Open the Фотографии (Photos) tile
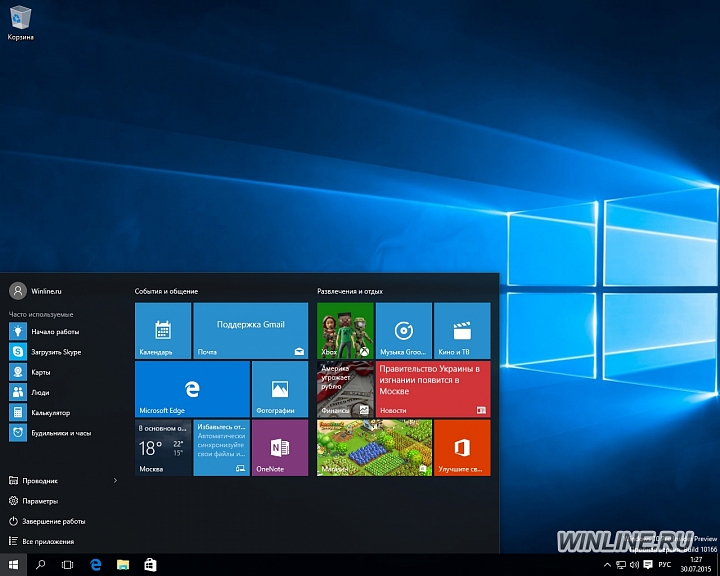720x576 pixels. point(280,389)
